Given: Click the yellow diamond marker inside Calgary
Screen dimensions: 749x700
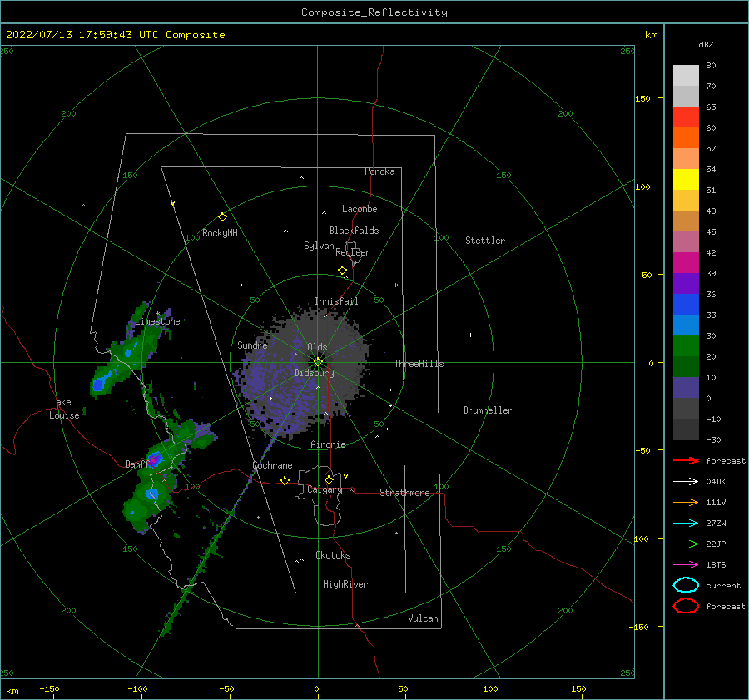Looking at the screenshot, I should point(329,479).
